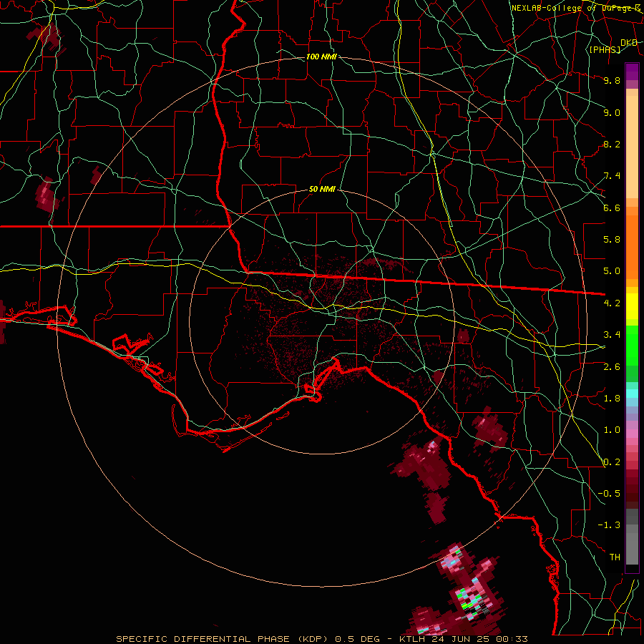The height and width of the screenshot is (644, 644).
Task: Click the 5.0 value on the scale
Action: click(x=612, y=271)
